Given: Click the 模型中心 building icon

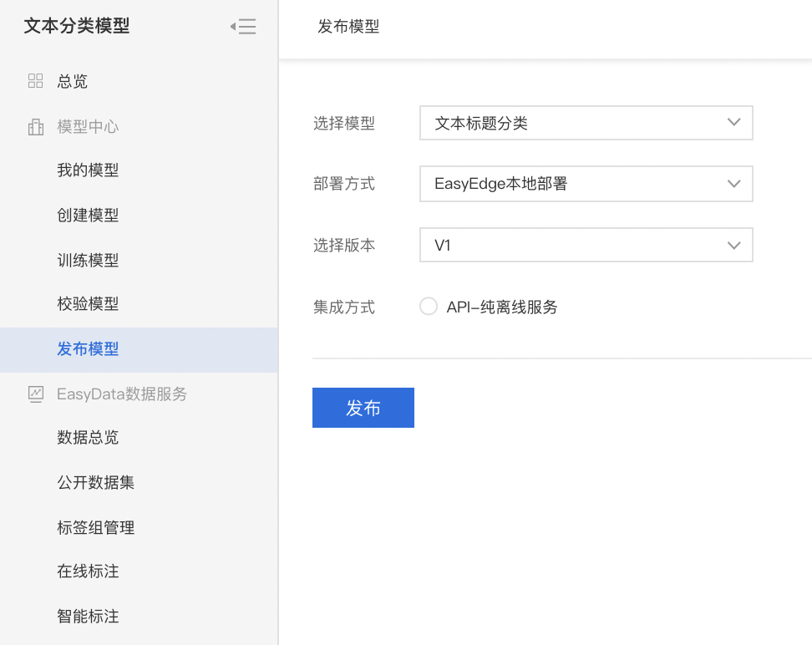Looking at the screenshot, I should point(35,126).
